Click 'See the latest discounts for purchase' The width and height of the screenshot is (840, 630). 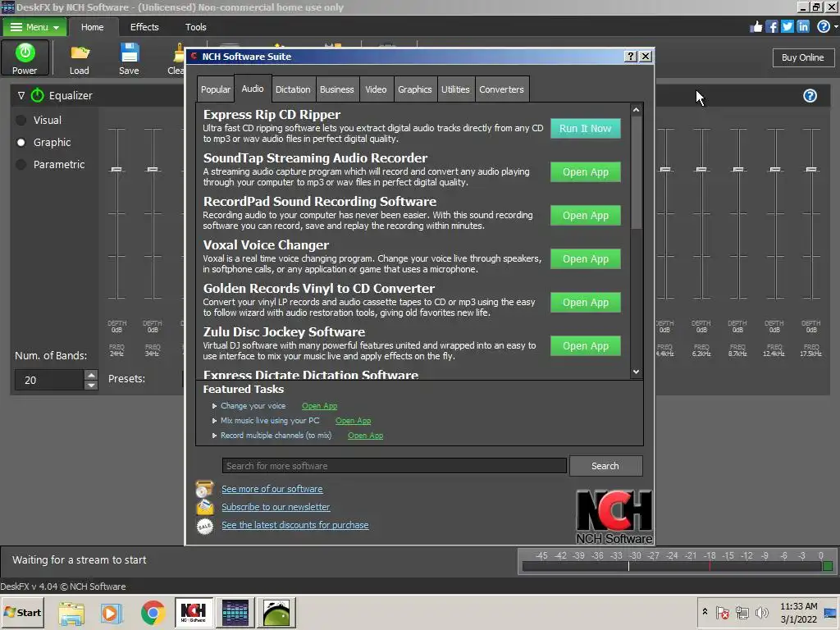[x=295, y=526]
